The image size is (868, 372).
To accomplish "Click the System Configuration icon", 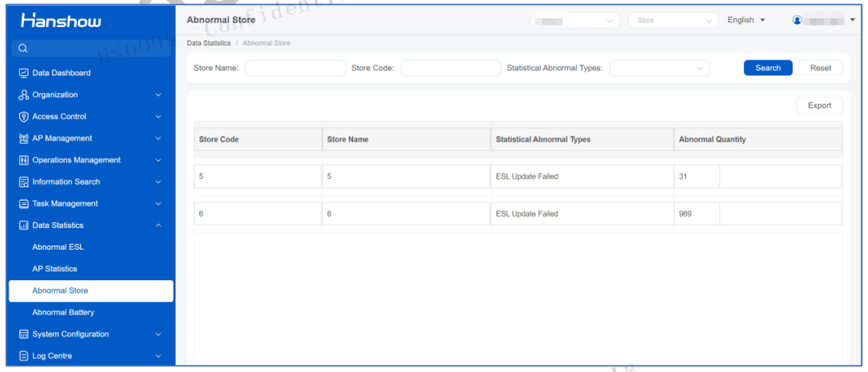I will click(x=23, y=334).
